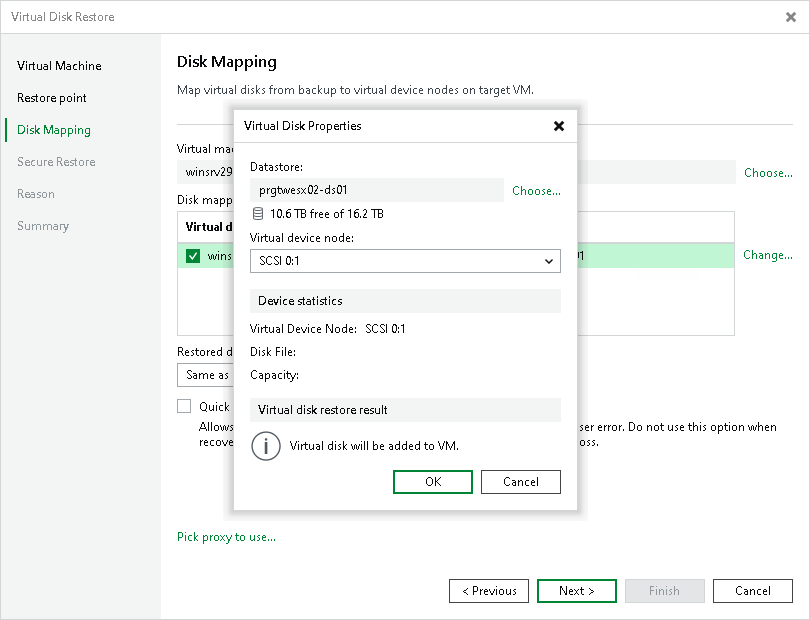Click 'Virtual disk will be added to VM.' message
Image resolution: width=810 pixels, height=620 pixels.
[374, 446]
